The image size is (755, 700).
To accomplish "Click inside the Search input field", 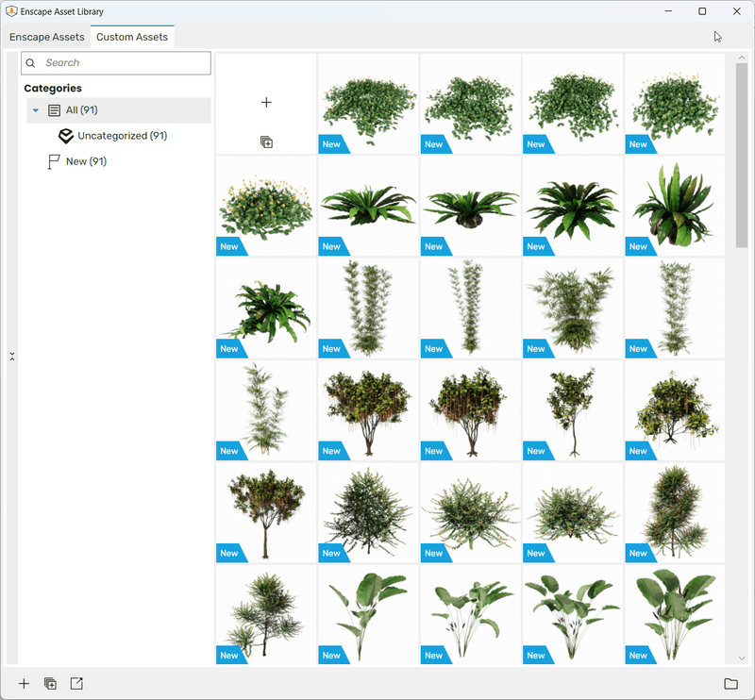I will tap(123, 63).
